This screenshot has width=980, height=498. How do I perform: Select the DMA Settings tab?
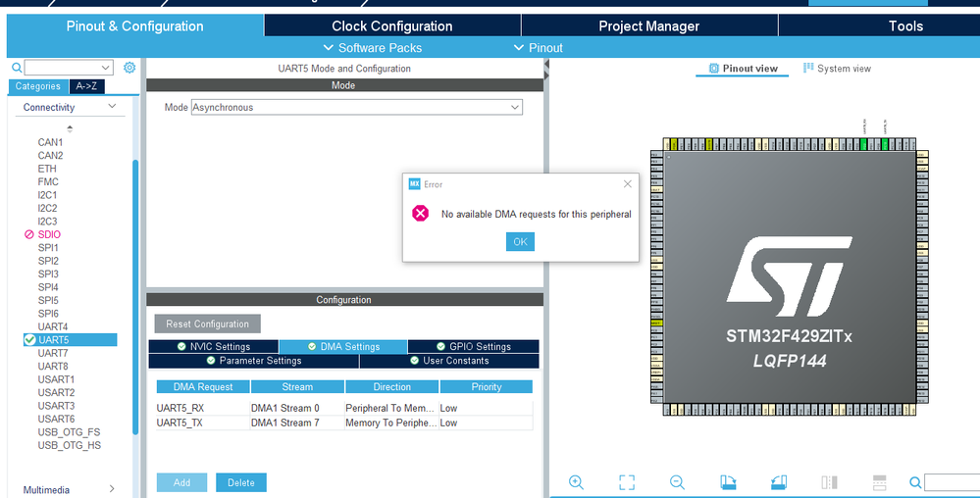(x=343, y=346)
